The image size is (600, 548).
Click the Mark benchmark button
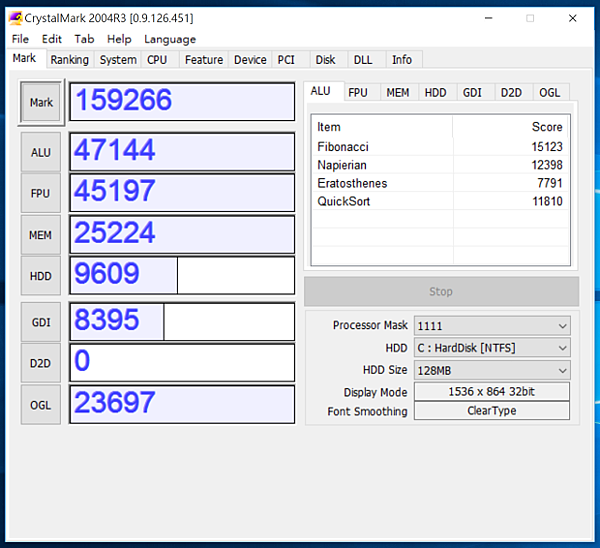point(41,103)
